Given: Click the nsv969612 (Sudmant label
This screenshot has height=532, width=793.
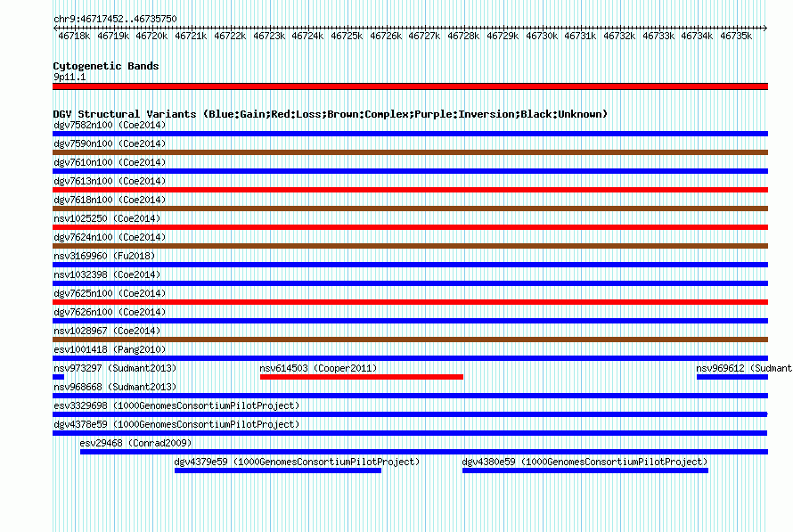Looking at the screenshot, I should 744,368.
